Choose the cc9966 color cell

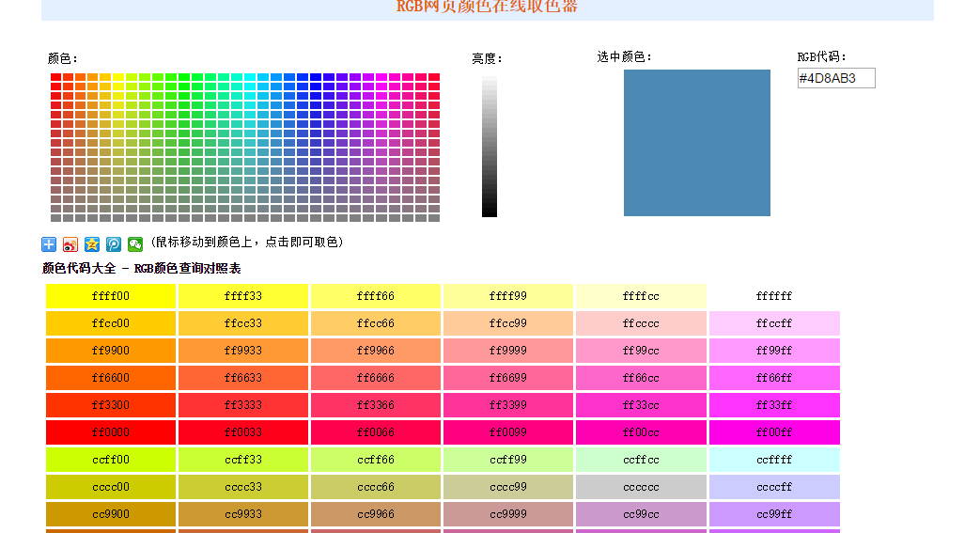tap(376, 514)
